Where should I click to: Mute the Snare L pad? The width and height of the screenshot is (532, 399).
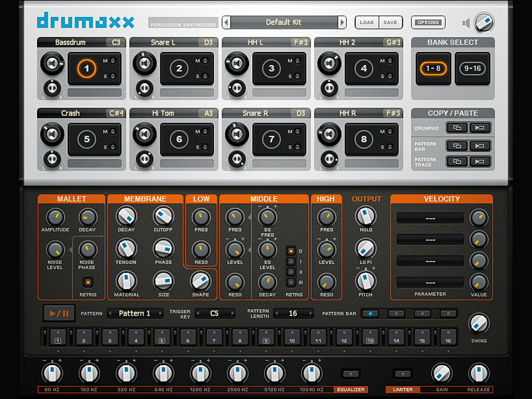[x=205, y=61]
